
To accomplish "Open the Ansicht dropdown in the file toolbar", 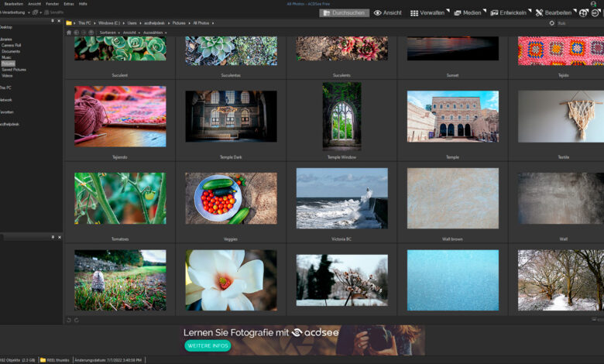I will click(x=131, y=33).
